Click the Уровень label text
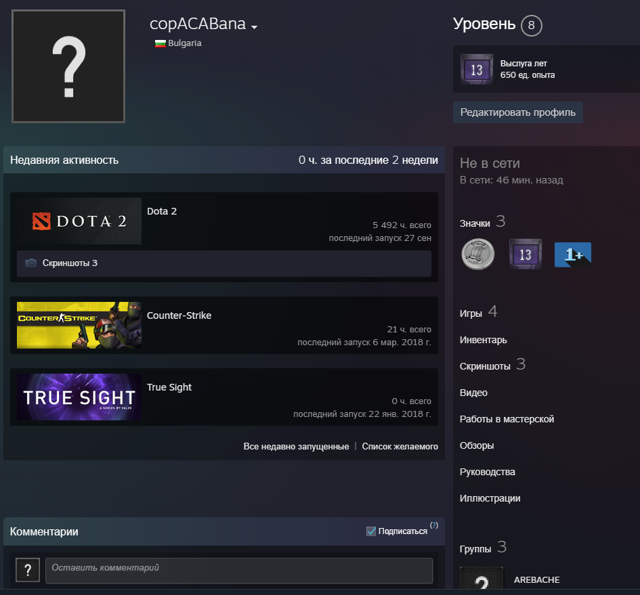 [x=484, y=24]
